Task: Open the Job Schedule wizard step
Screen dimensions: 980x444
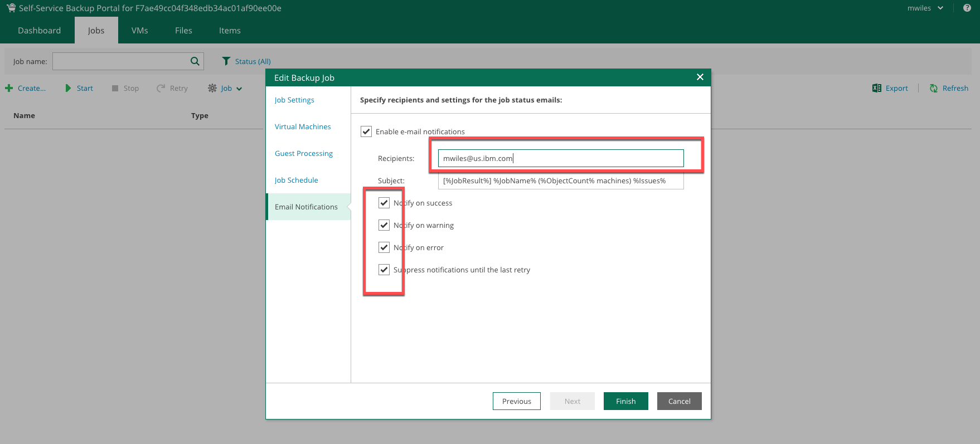Action: (296, 180)
